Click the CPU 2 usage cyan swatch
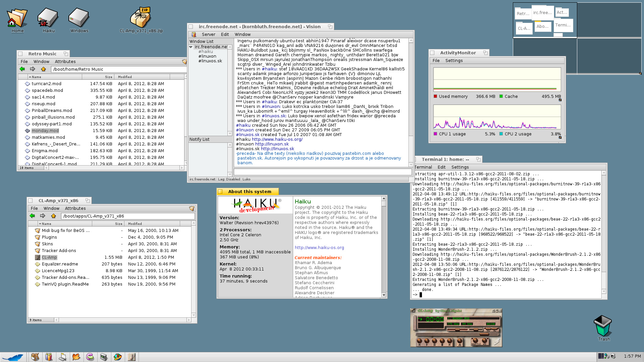Screen dimensions: 644x362 click(501, 134)
